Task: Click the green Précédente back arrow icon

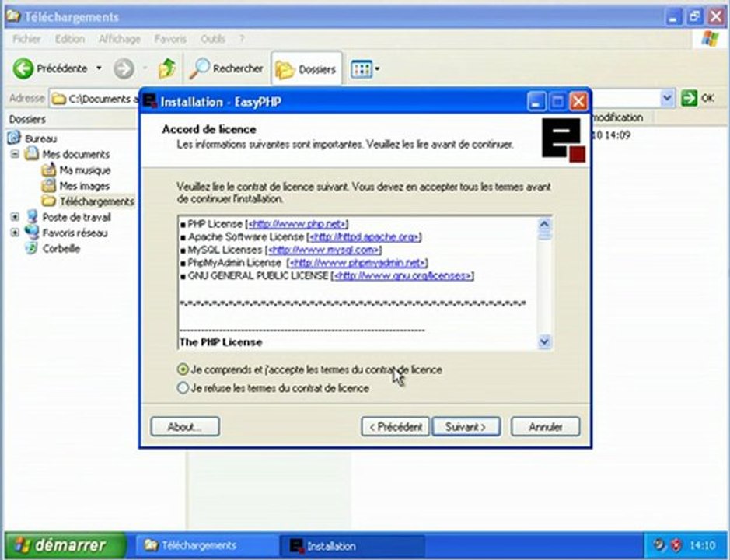Action: (x=23, y=68)
